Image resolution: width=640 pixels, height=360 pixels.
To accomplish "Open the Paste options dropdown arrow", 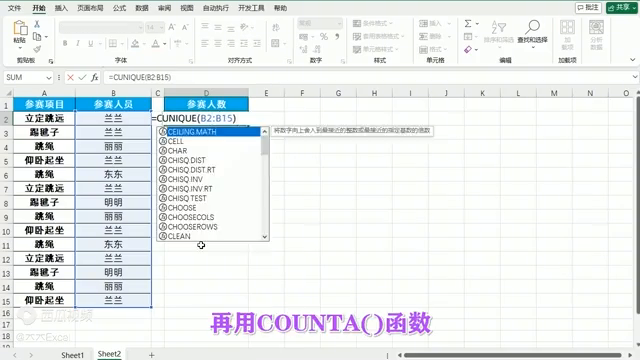I will (20, 48).
